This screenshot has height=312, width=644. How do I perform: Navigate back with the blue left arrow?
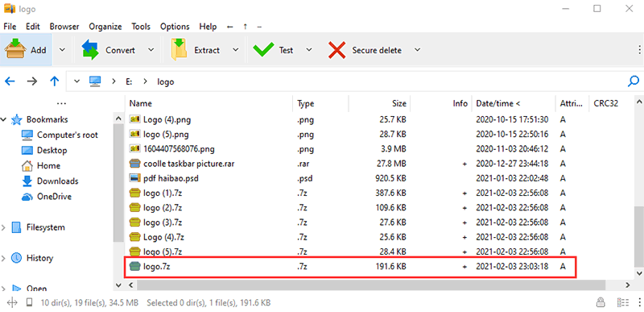pyautogui.click(x=10, y=81)
